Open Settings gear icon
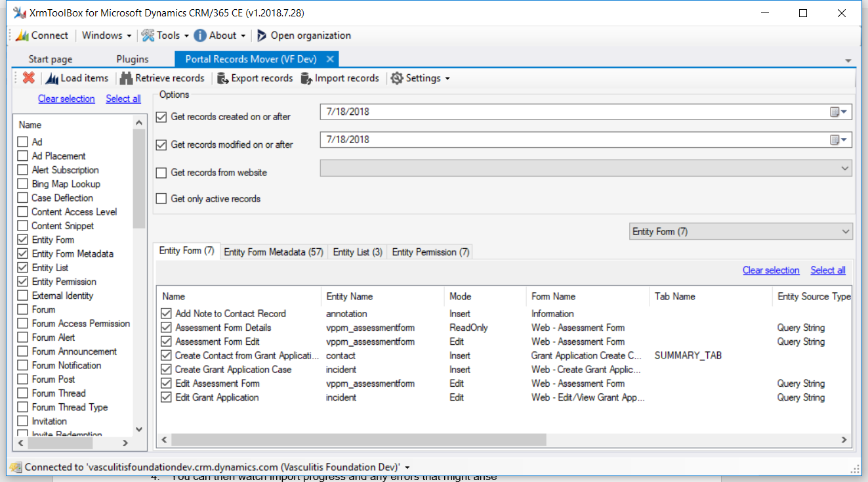868x482 pixels. coord(397,78)
